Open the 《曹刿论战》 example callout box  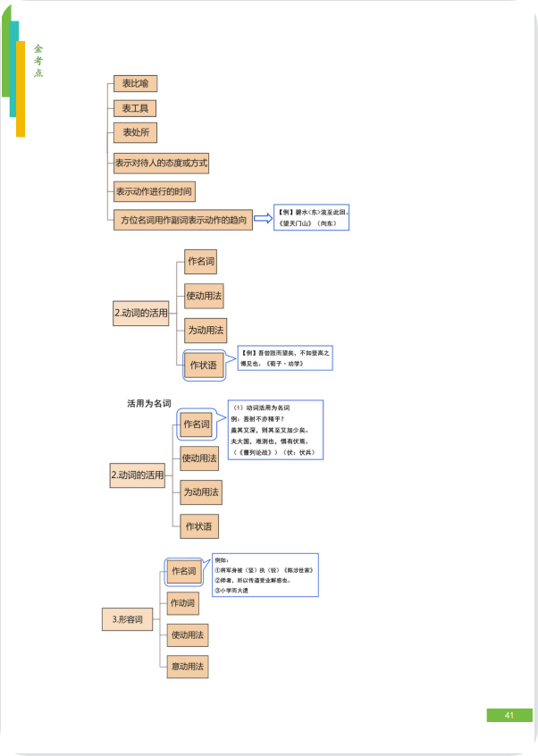[x=274, y=430]
